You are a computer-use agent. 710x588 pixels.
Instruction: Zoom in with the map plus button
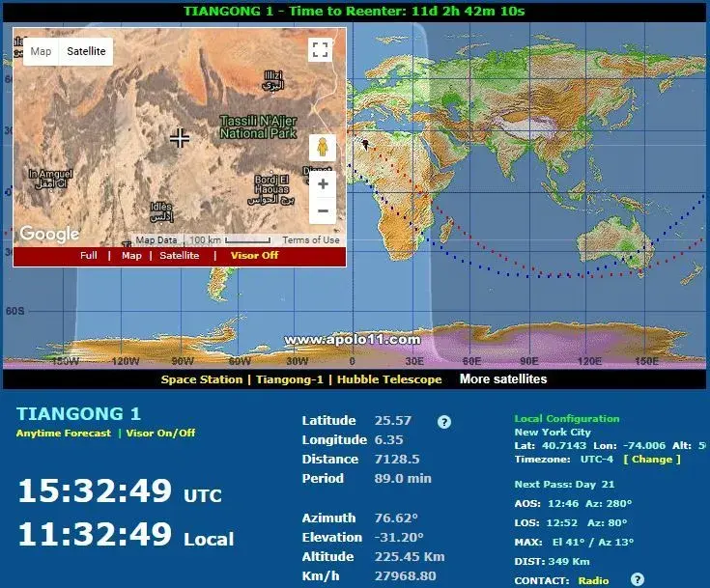pos(322,183)
